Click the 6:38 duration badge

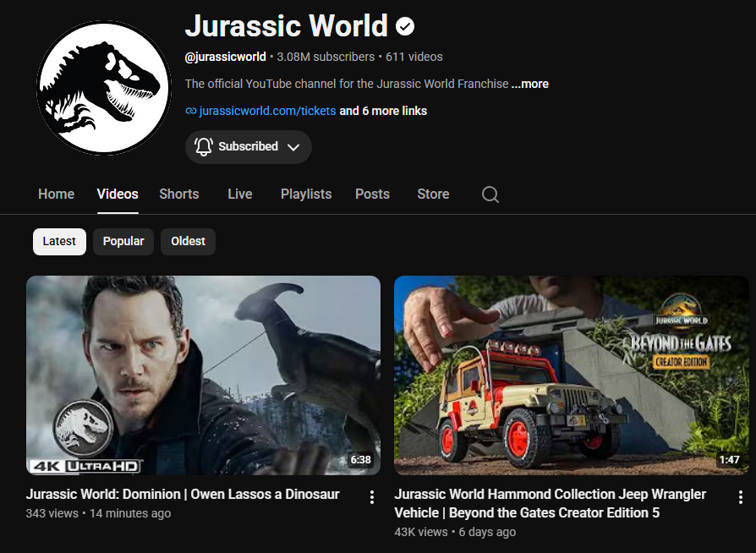[x=360, y=460]
